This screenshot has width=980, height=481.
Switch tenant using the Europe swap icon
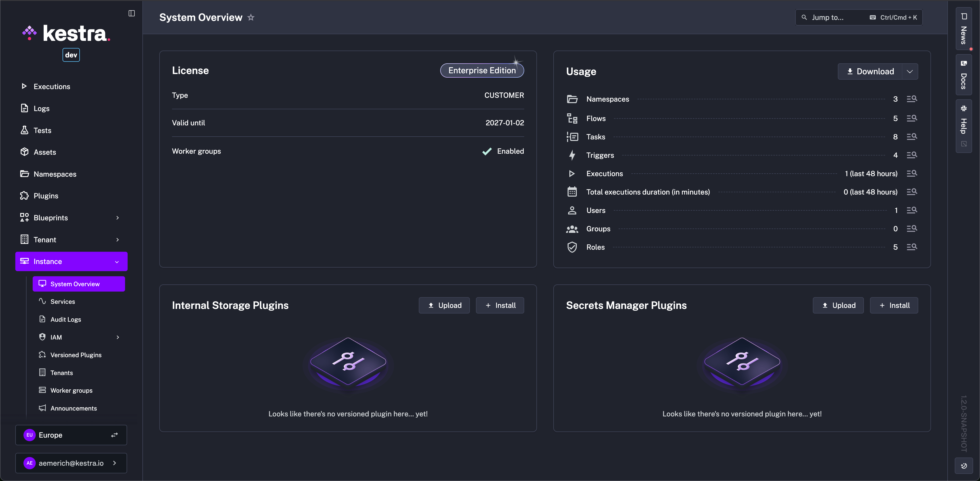[114, 435]
